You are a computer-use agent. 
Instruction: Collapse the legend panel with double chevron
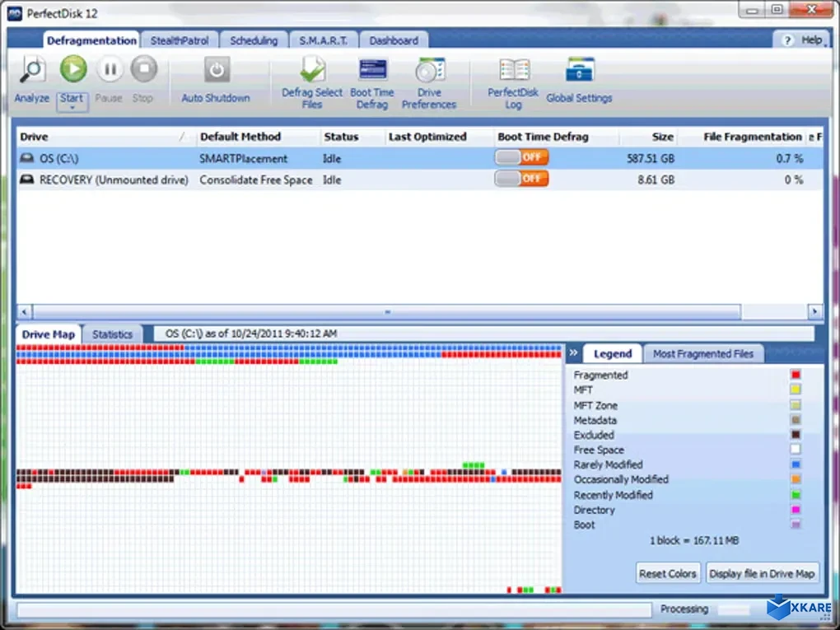[x=573, y=352]
